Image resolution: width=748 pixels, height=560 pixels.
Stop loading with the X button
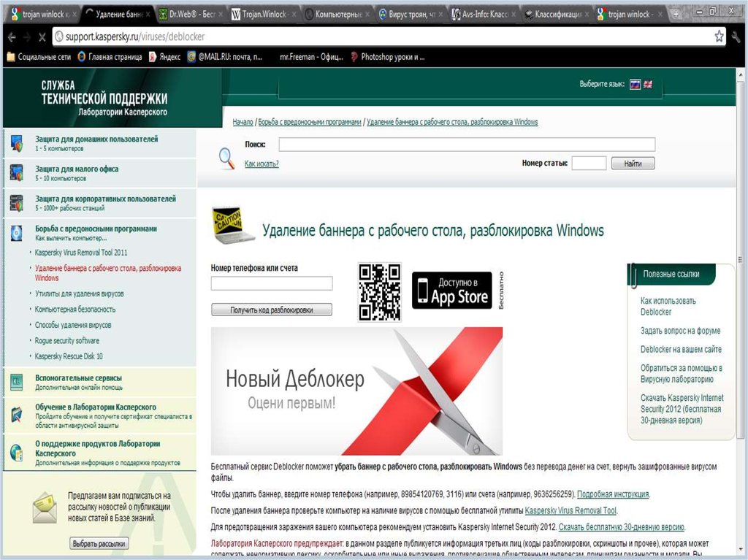coord(42,37)
